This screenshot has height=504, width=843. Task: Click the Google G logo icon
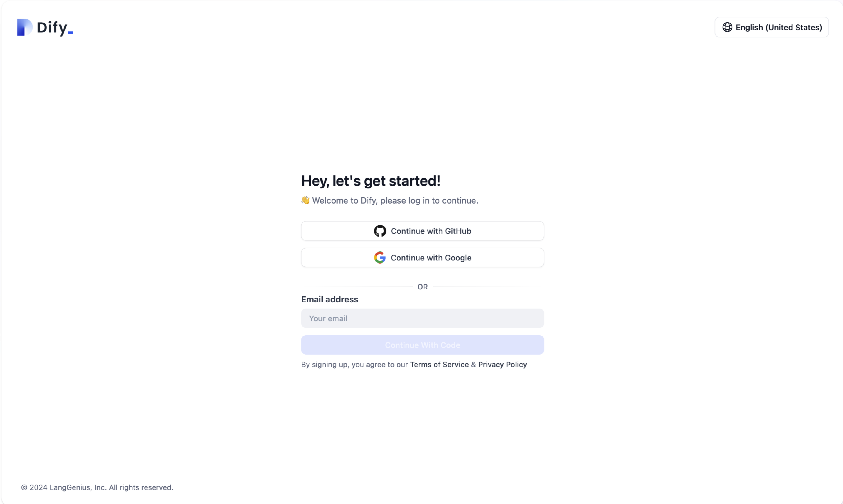tap(380, 258)
